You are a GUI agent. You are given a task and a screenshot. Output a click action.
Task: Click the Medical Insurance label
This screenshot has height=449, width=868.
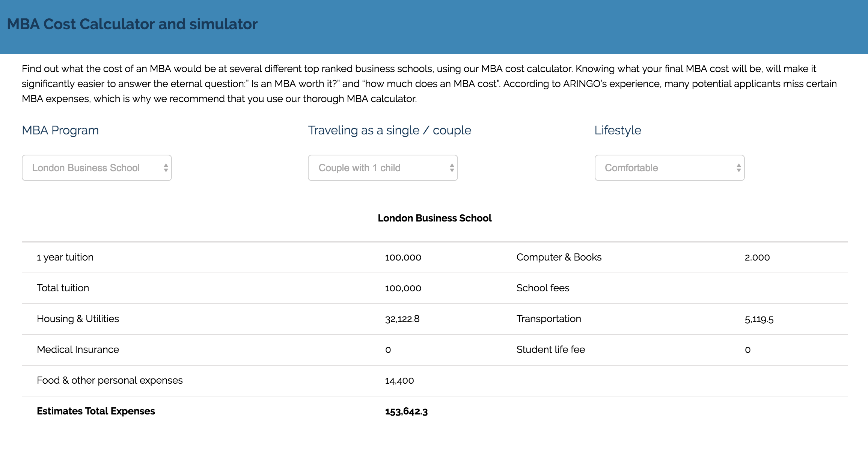point(78,350)
